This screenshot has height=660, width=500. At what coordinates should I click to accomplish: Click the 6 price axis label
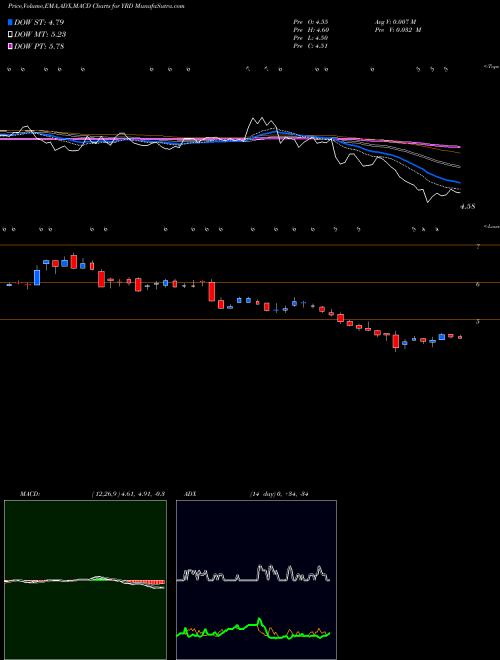pos(478,285)
